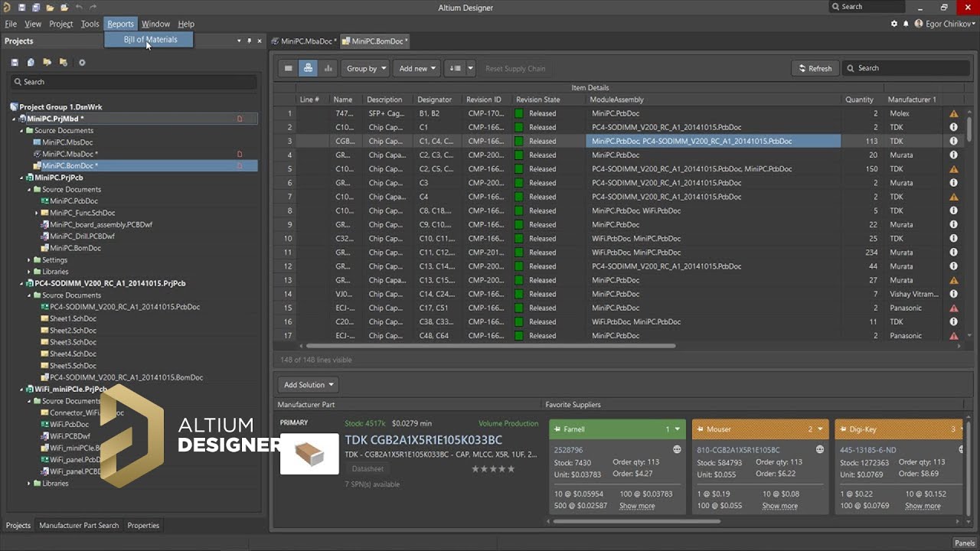Screen dimensions: 980x551
Task: Click info icon on the selected TDK row 3
Action: click(954, 141)
